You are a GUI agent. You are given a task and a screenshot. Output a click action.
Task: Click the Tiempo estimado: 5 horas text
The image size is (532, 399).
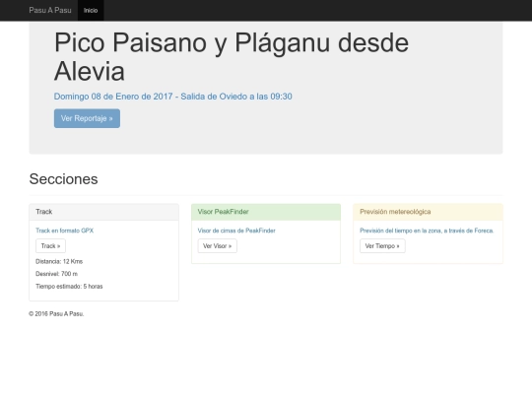point(69,287)
